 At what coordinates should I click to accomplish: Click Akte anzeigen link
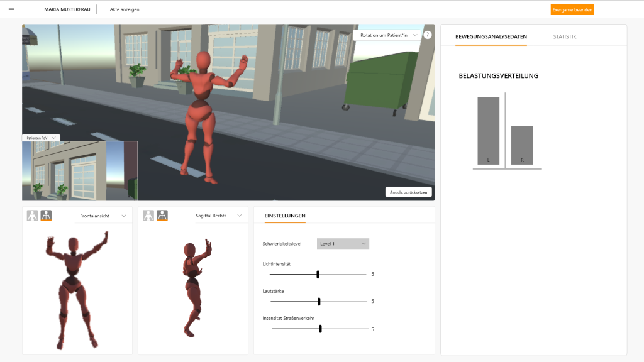[x=125, y=9]
